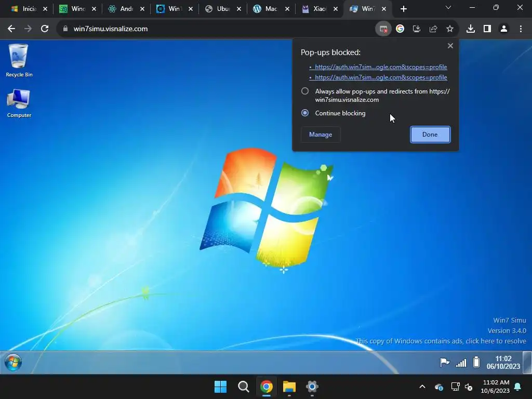The width and height of the screenshot is (532, 399).
Task: Click the OneDrive cloud tray icon
Action: 438,387
